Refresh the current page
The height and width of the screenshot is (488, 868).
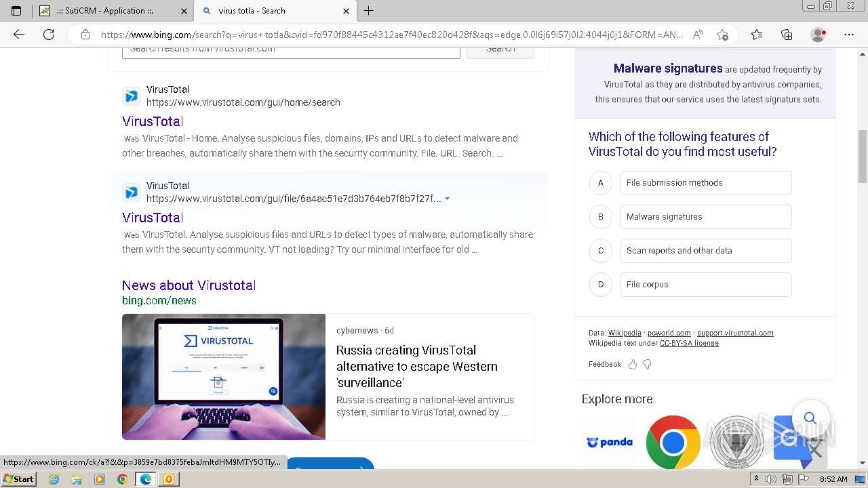pyautogui.click(x=49, y=35)
